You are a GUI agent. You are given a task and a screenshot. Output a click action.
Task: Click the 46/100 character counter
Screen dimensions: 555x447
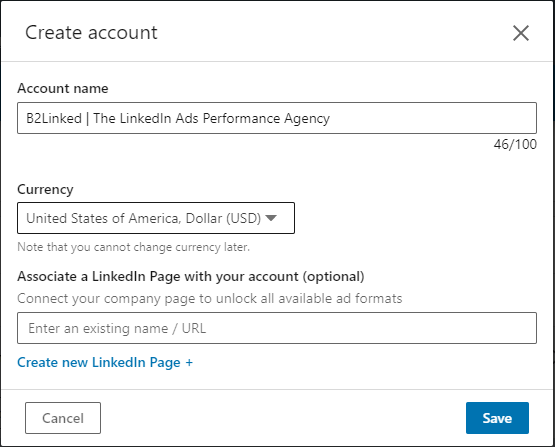tap(515, 144)
